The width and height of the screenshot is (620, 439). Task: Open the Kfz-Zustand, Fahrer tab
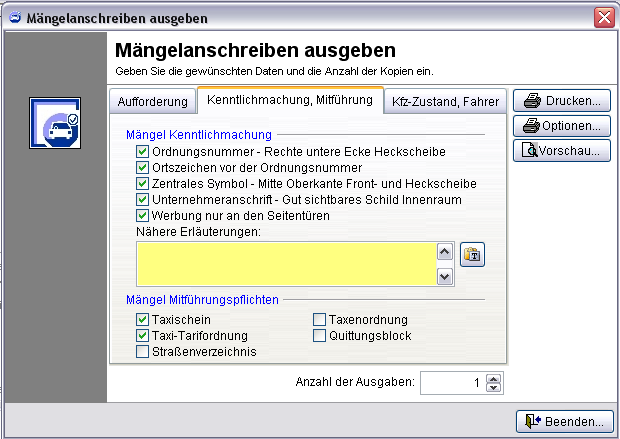coord(446,102)
